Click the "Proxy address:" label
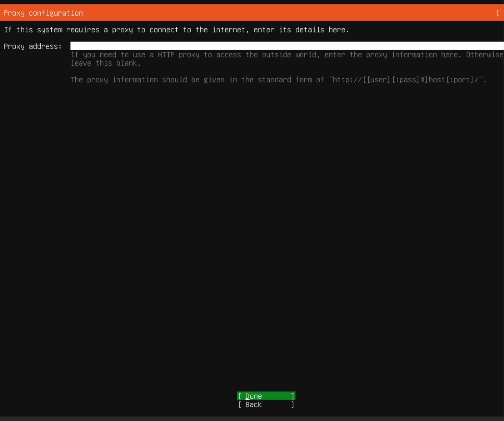 coord(33,47)
